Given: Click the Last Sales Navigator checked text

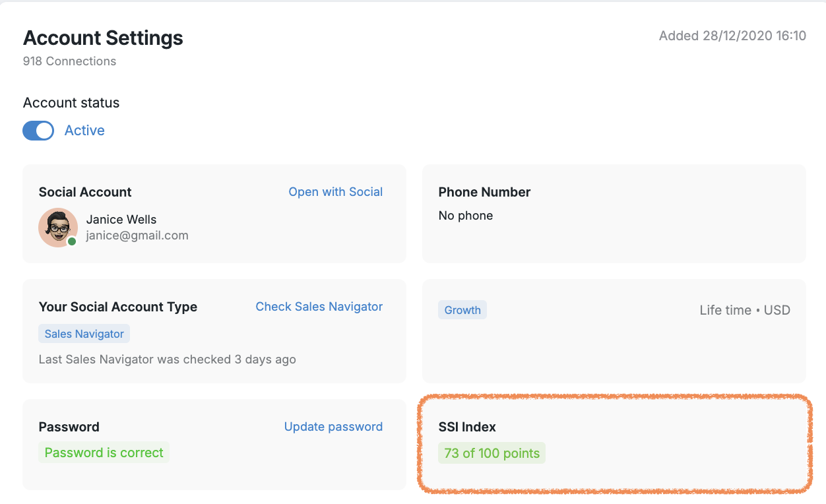Looking at the screenshot, I should coord(167,360).
